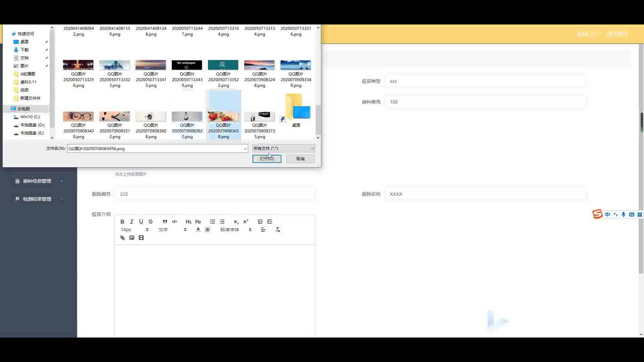Insert a hyperlink in the editor
The height and width of the screenshot is (362, 644).
pyautogui.click(x=122, y=238)
